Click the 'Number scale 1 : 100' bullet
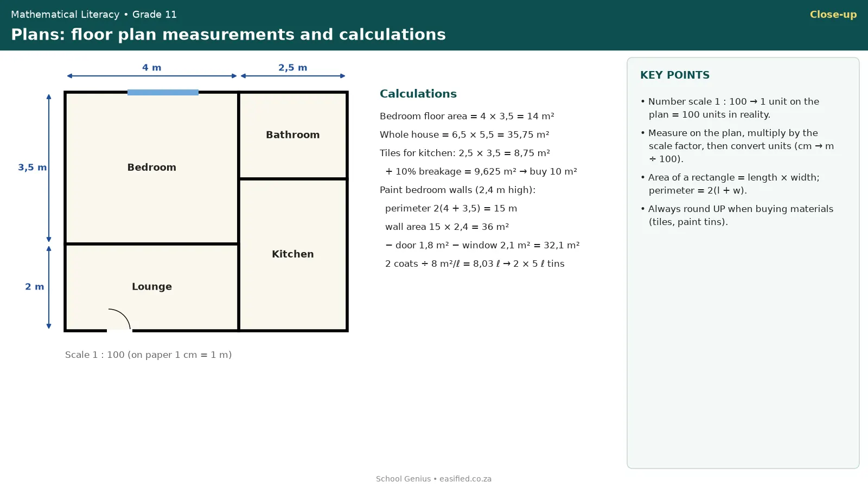The height and width of the screenshot is (488, 868). click(730, 108)
